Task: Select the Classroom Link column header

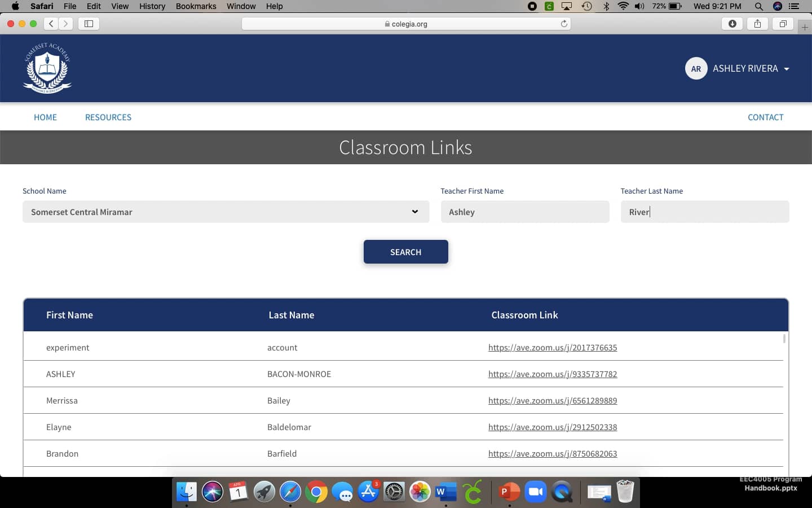Action: (x=524, y=315)
